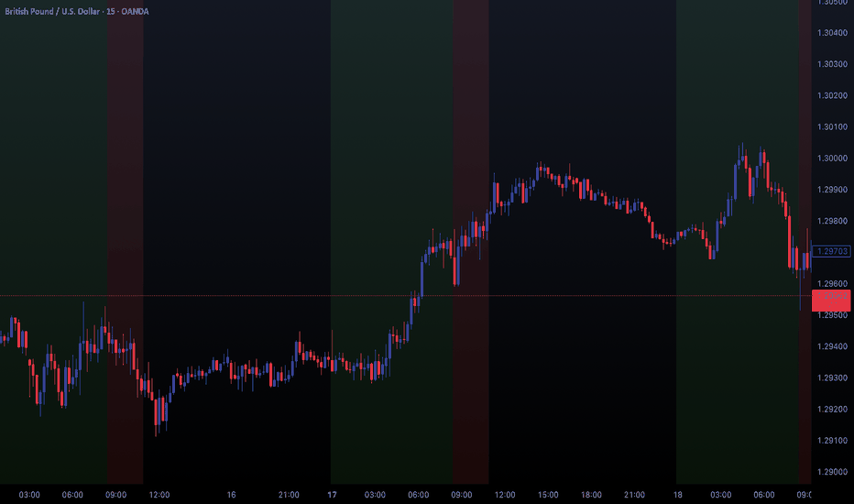The height and width of the screenshot is (504, 854).
Task: Click the 21:00 label just before date 18
Action: click(x=634, y=495)
